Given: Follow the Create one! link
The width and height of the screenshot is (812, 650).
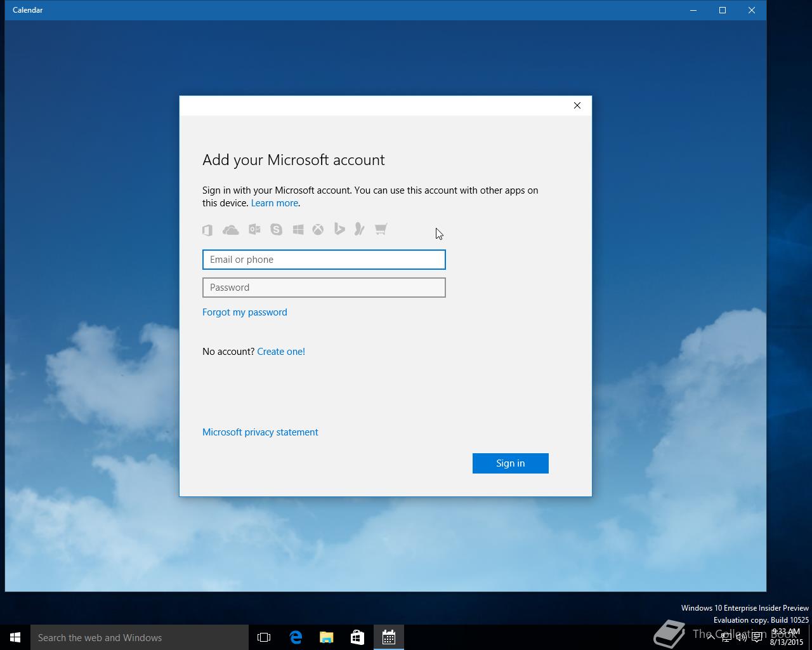Looking at the screenshot, I should pos(281,352).
